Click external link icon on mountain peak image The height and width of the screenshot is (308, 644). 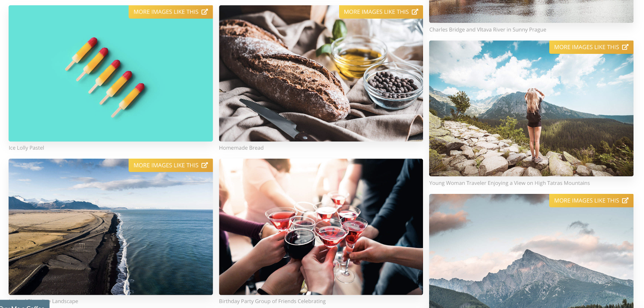tap(625, 200)
